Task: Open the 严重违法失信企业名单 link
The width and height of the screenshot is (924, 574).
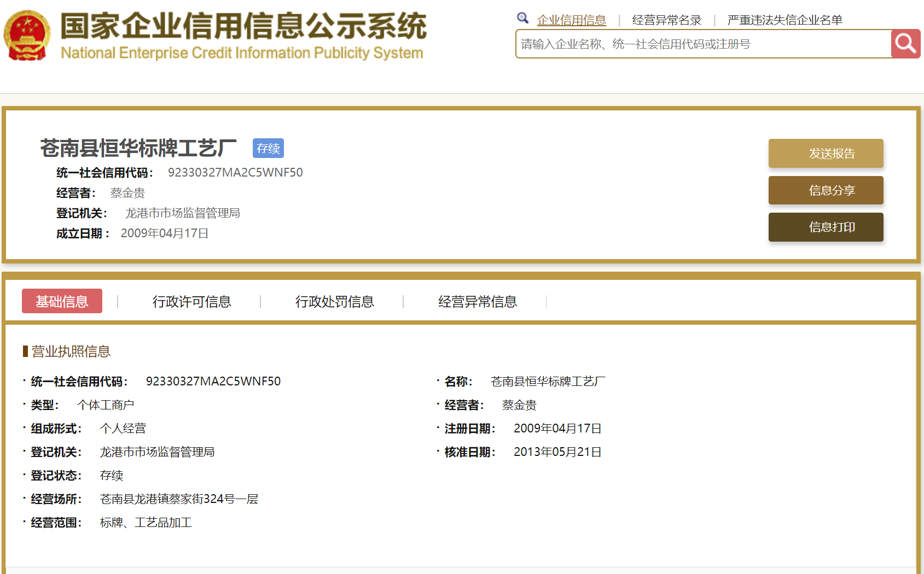Action: pos(784,20)
